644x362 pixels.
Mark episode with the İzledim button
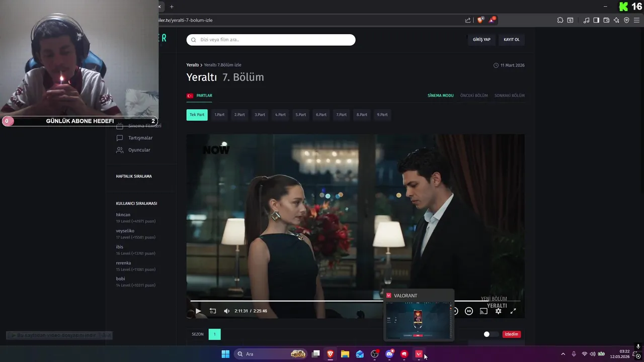pyautogui.click(x=512, y=334)
